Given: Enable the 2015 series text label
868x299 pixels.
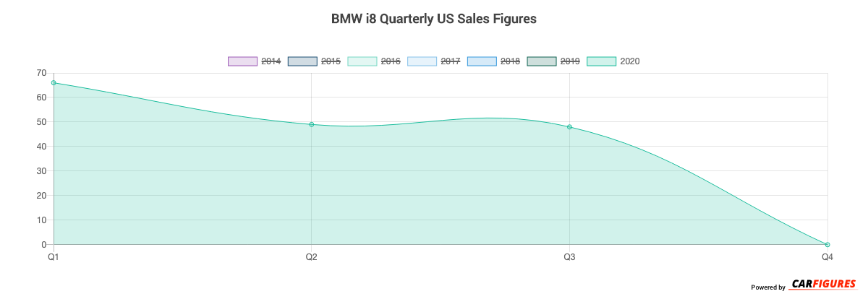Looking at the screenshot, I should tap(331, 61).
